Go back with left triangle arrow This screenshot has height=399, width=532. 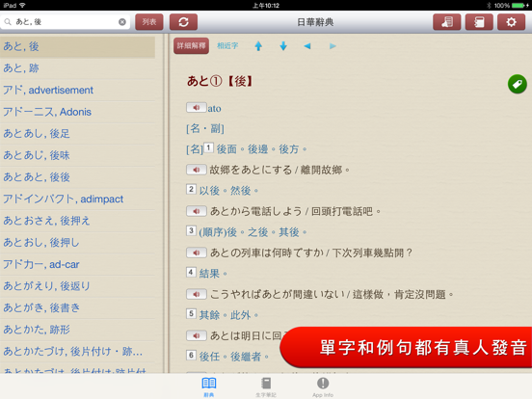click(307, 46)
